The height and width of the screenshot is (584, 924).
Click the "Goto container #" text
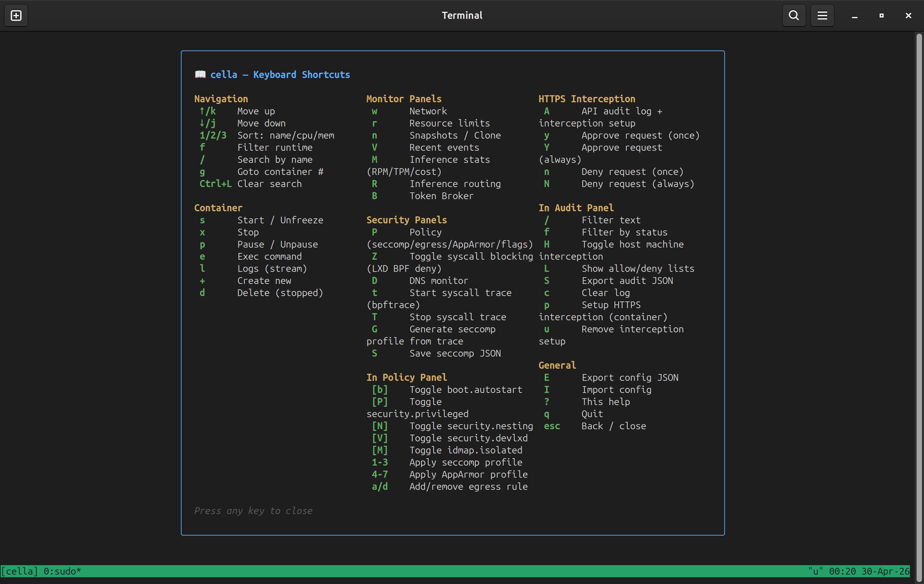(280, 172)
